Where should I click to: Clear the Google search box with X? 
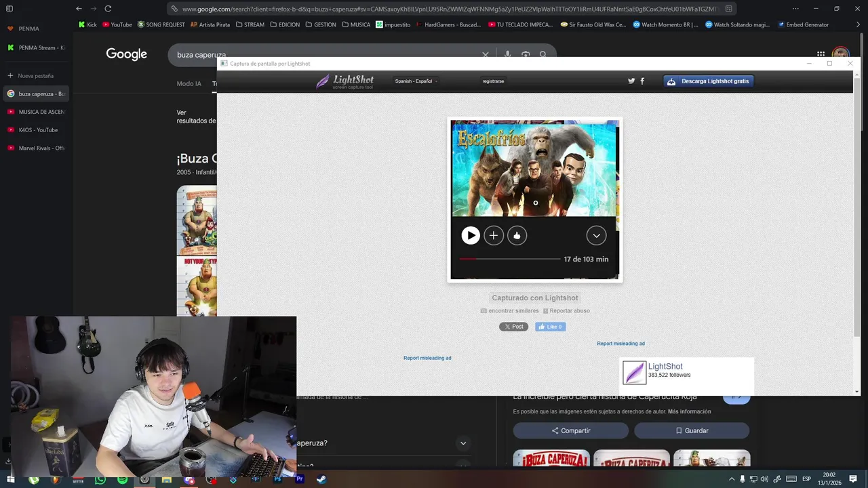point(486,54)
